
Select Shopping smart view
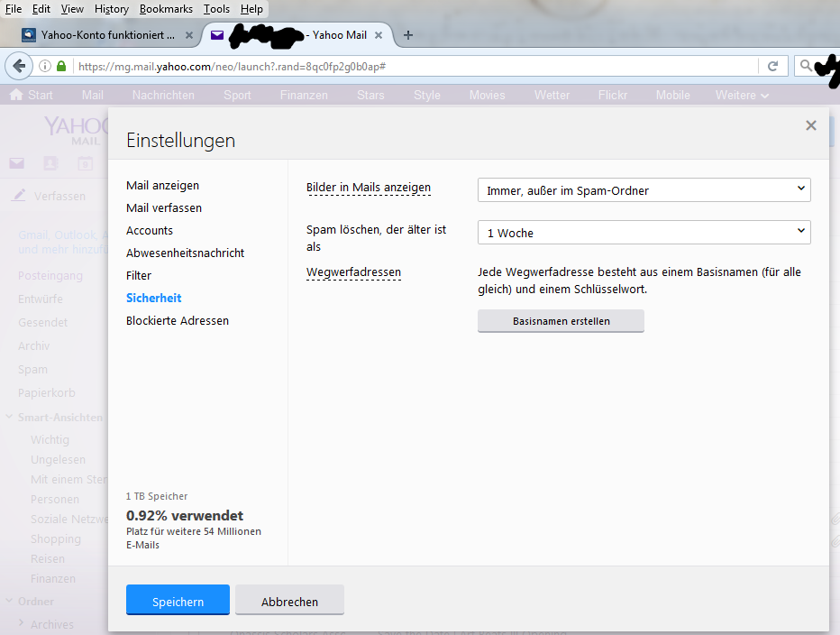coord(56,539)
